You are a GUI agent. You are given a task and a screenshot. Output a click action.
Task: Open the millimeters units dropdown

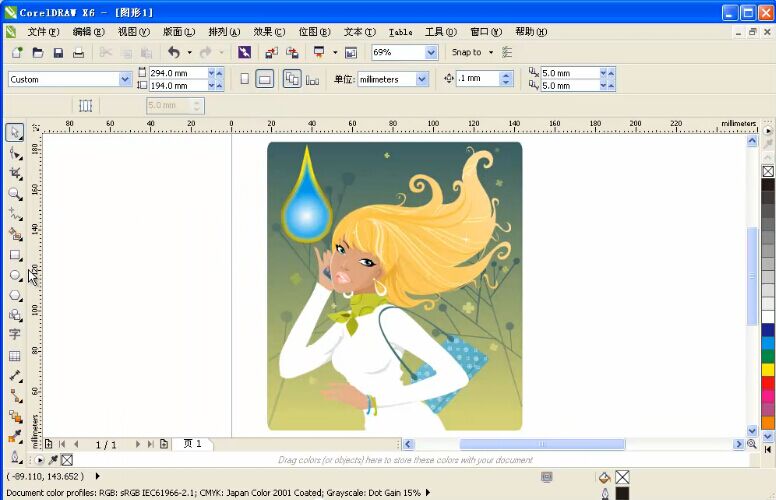pyautogui.click(x=422, y=79)
